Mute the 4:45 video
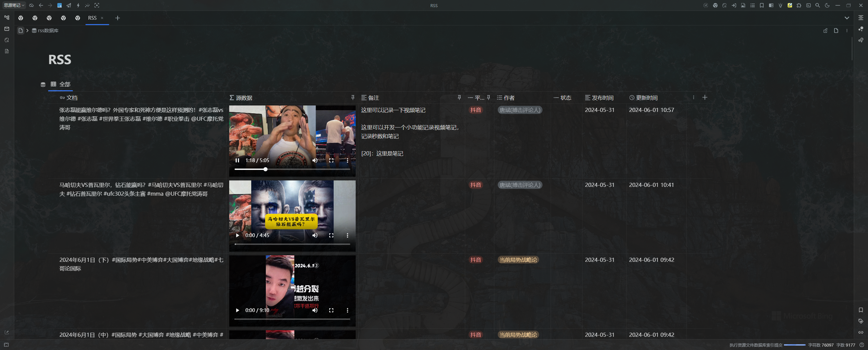This screenshot has width=868, height=350. tap(315, 235)
